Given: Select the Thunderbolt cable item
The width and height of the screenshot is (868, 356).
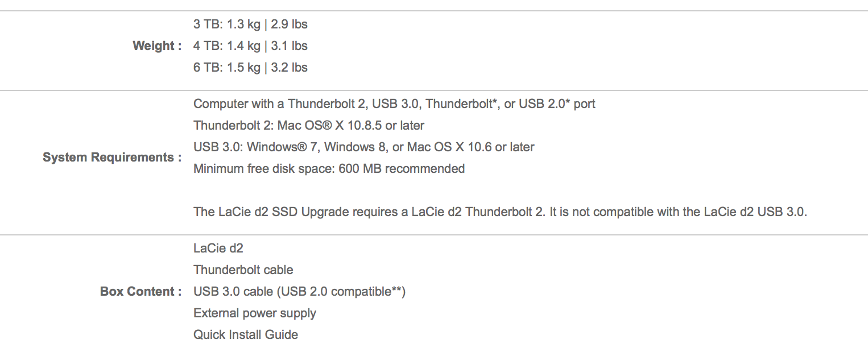Looking at the screenshot, I should pyautogui.click(x=243, y=270).
